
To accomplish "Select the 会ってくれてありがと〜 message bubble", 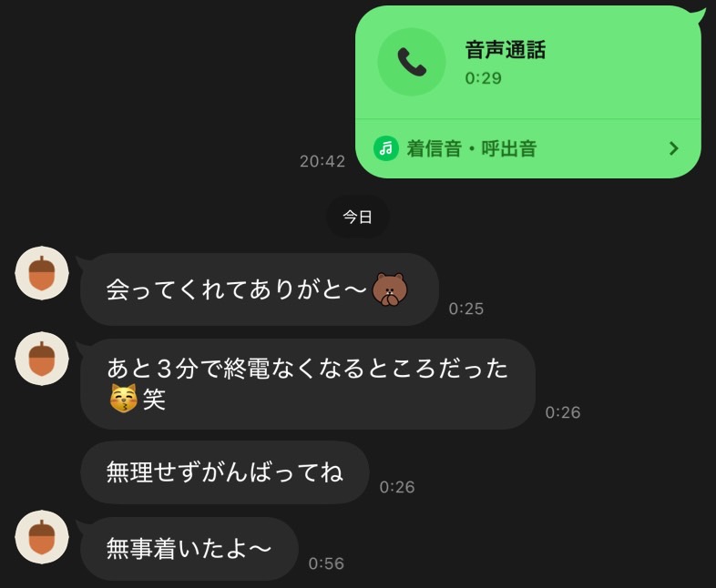I will pos(260,289).
